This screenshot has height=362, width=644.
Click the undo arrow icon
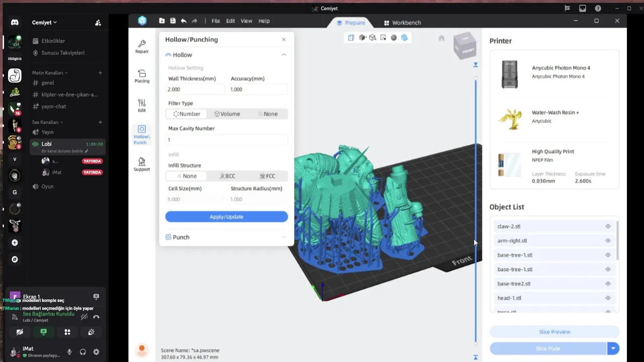click(184, 21)
